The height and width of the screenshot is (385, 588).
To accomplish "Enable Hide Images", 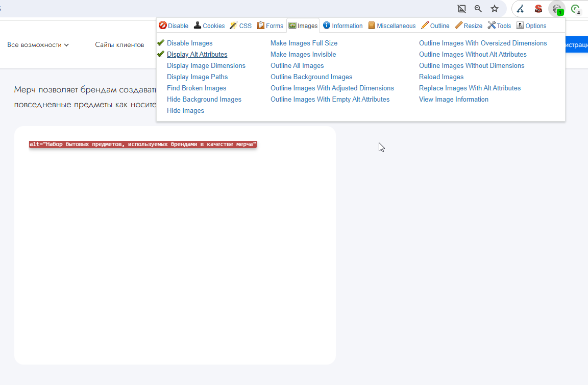I will pyautogui.click(x=185, y=111).
